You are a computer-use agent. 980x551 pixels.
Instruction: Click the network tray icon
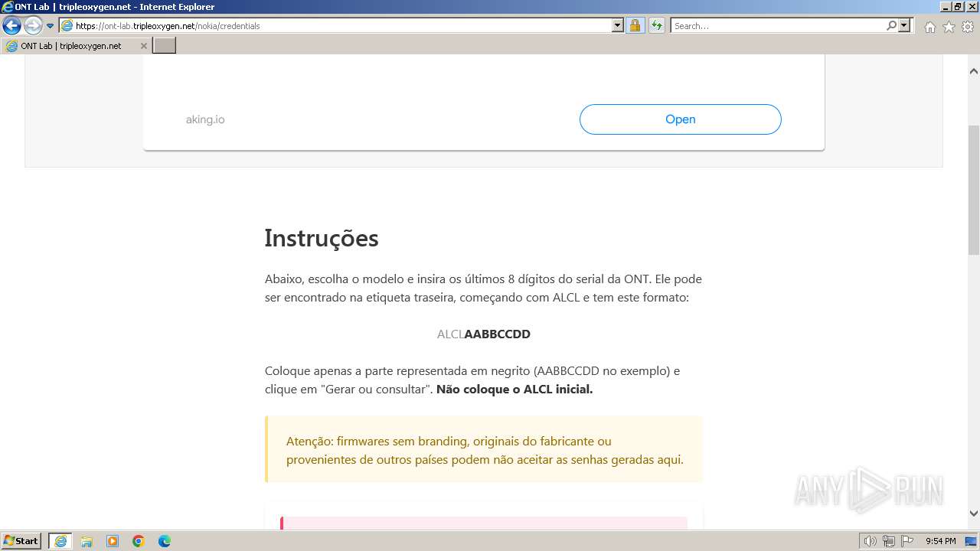coord(889,541)
